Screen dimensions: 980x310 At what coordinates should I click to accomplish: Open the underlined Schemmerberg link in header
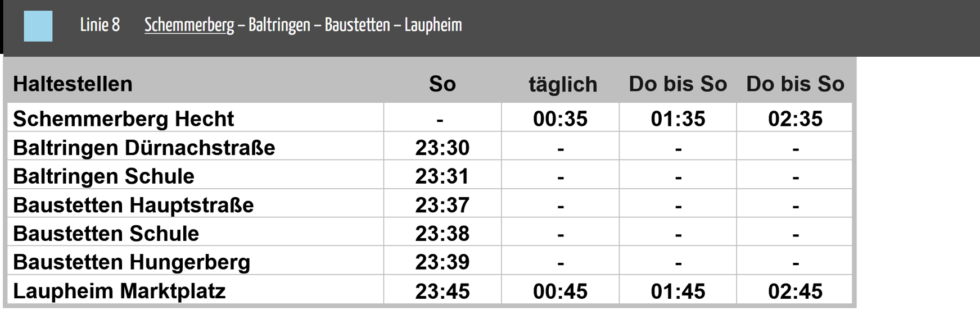pos(189,25)
